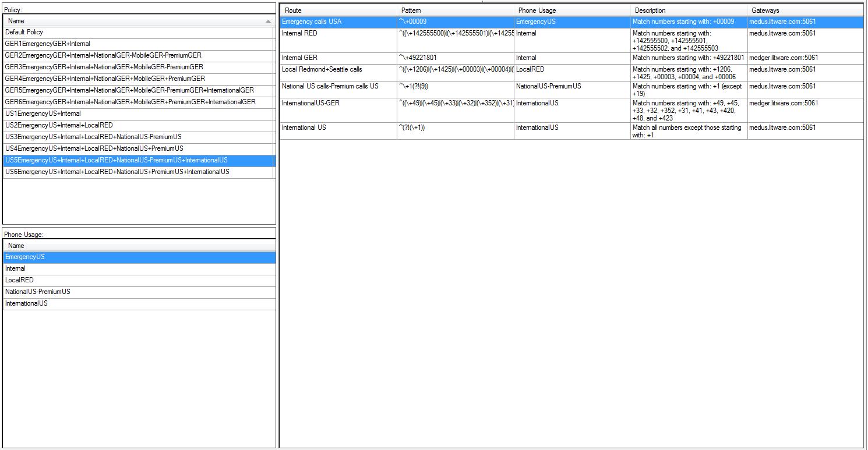Click the Phone Usage Name column header

pos(139,246)
